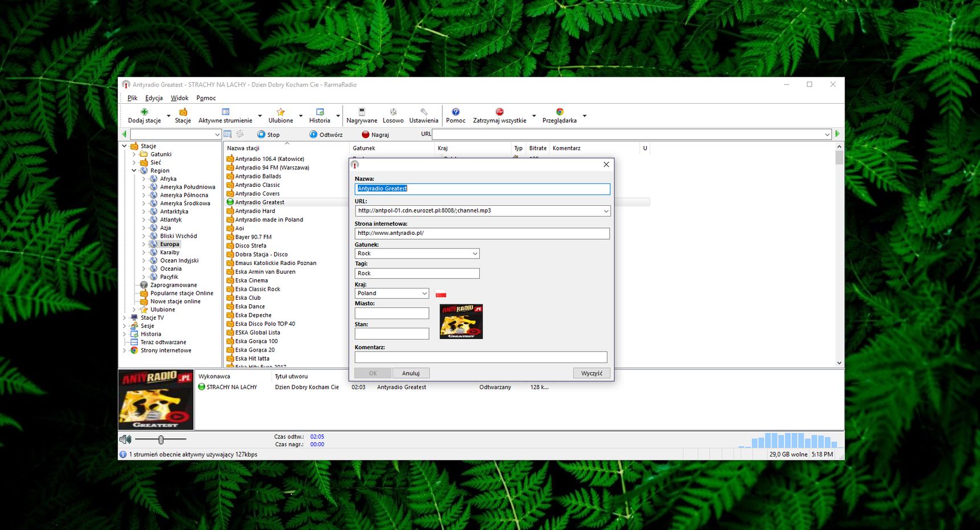Select the Europa globe tree item
Viewport: 980px width, 530px height.
tap(169, 244)
